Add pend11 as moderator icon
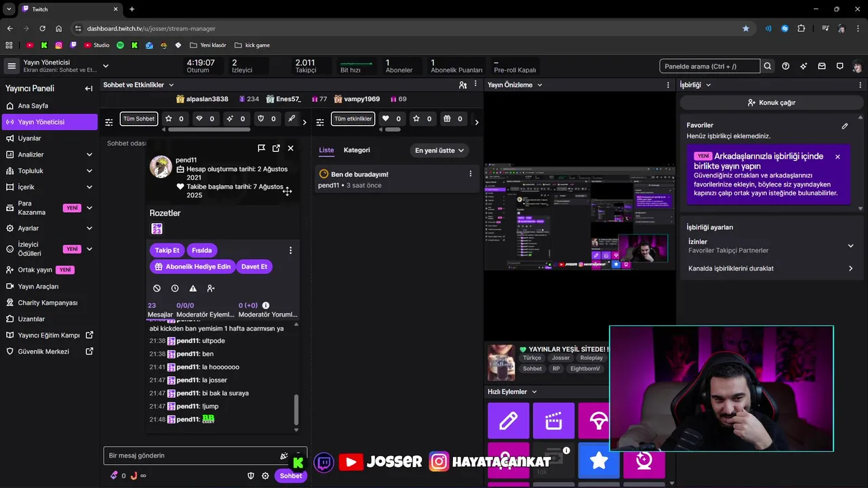Image resolution: width=868 pixels, height=488 pixels. coord(211,288)
